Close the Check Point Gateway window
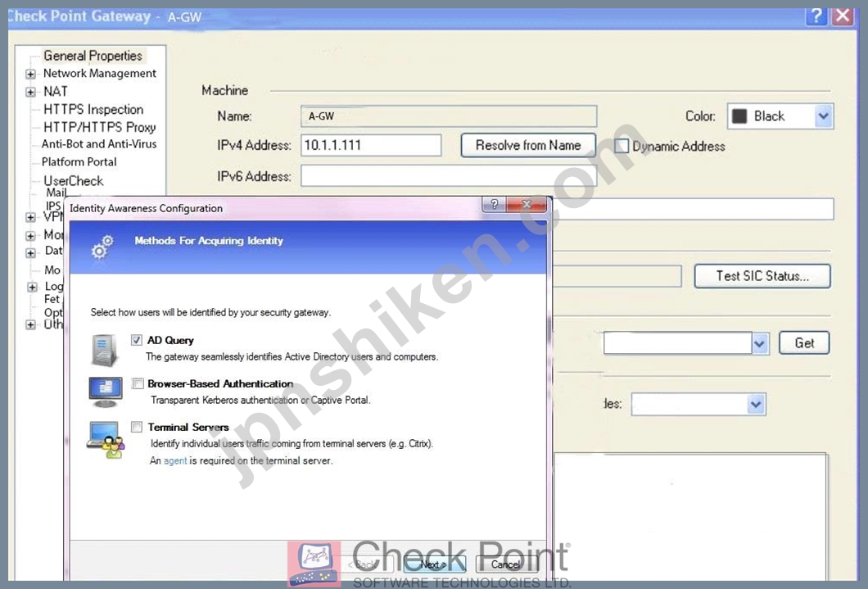 pos(842,16)
